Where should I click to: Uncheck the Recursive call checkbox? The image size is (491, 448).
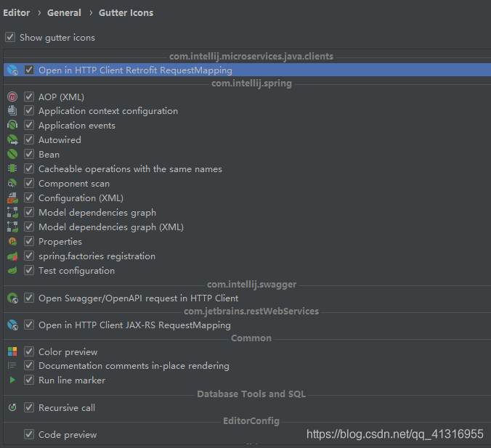click(x=29, y=407)
